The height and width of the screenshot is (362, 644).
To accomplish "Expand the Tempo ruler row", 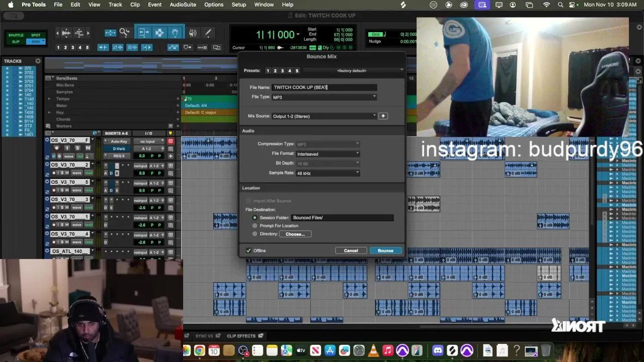I will pyautogui.click(x=49, y=99).
